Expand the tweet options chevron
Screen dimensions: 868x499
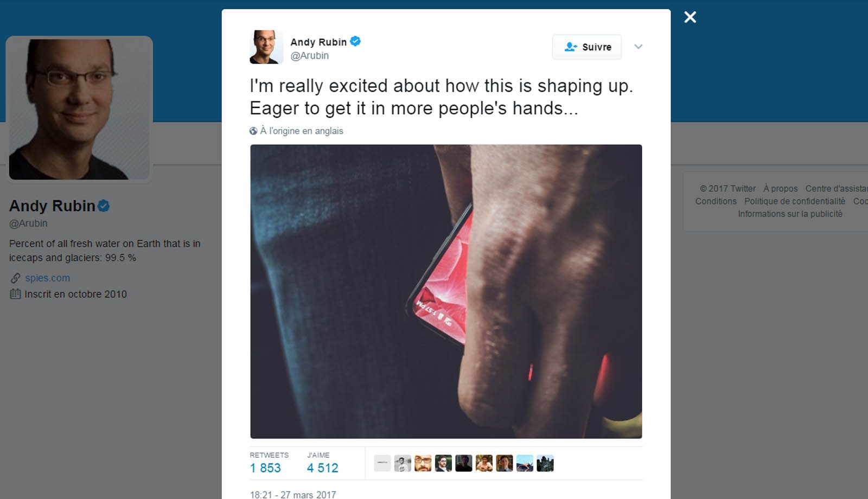point(639,47)
